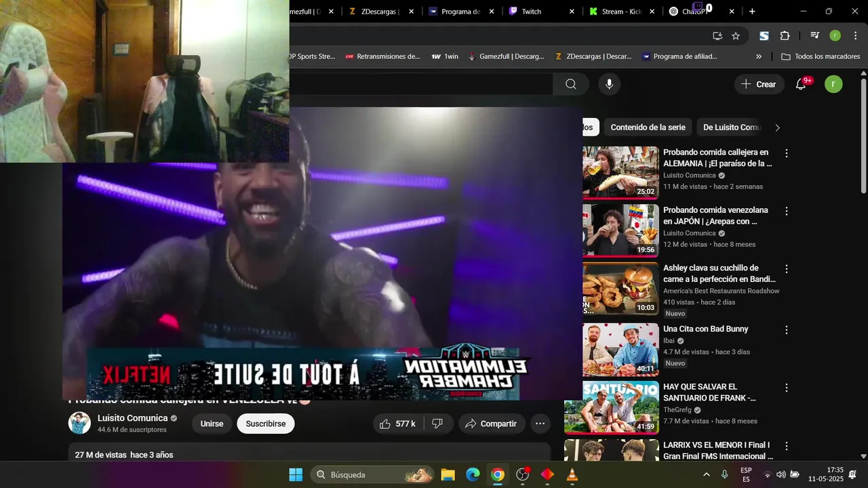Viewport: 868px width, 488px height.
Task: Click the Crear button
Action: pos(759,84)
